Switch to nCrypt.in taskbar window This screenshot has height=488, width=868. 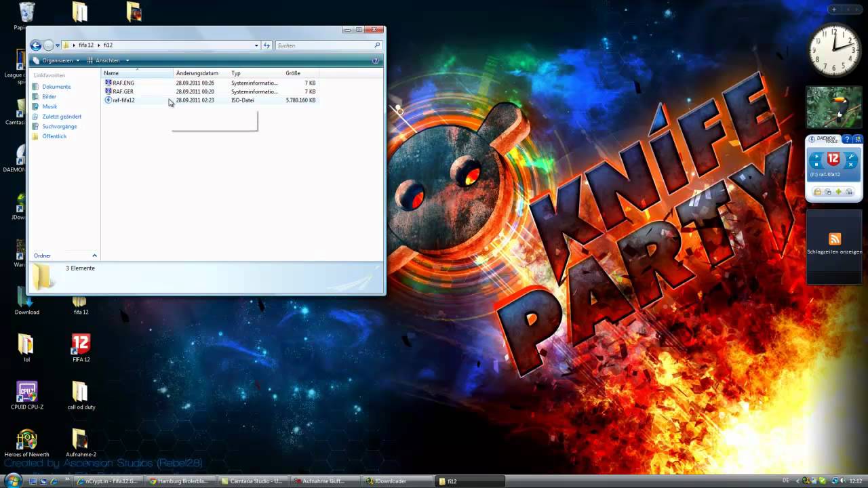point(108,481)
